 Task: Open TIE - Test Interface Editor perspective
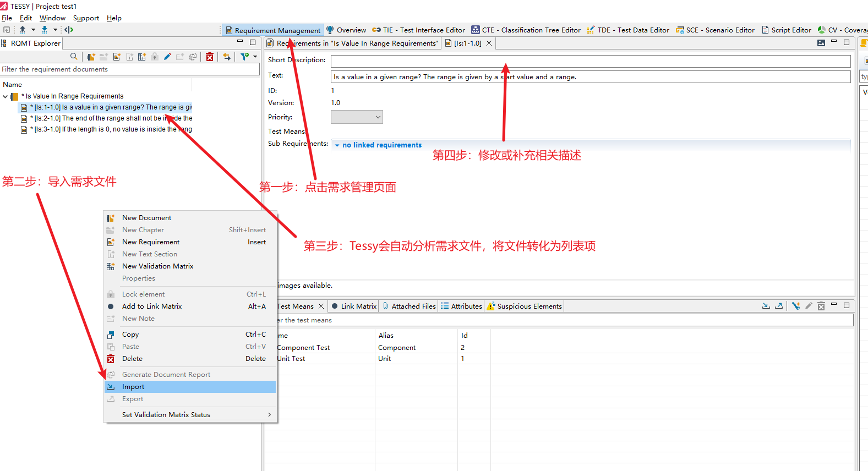pyautogui.click(x=418, y=30)
